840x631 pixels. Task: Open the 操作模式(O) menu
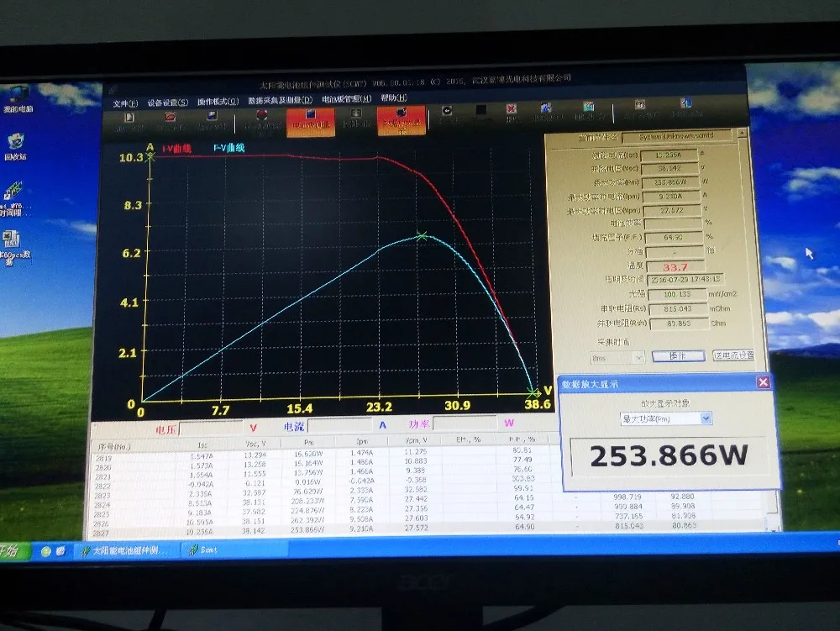[218, 101]
